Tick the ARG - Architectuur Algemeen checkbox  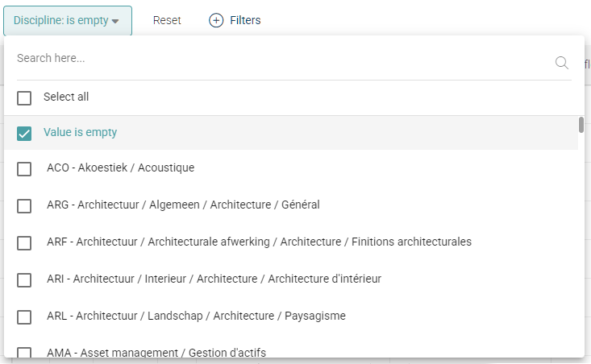pos(24,205)
